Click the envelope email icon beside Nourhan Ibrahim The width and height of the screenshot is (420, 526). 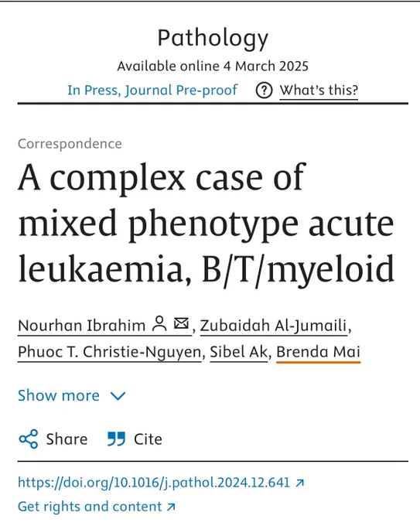click(182, 323)
